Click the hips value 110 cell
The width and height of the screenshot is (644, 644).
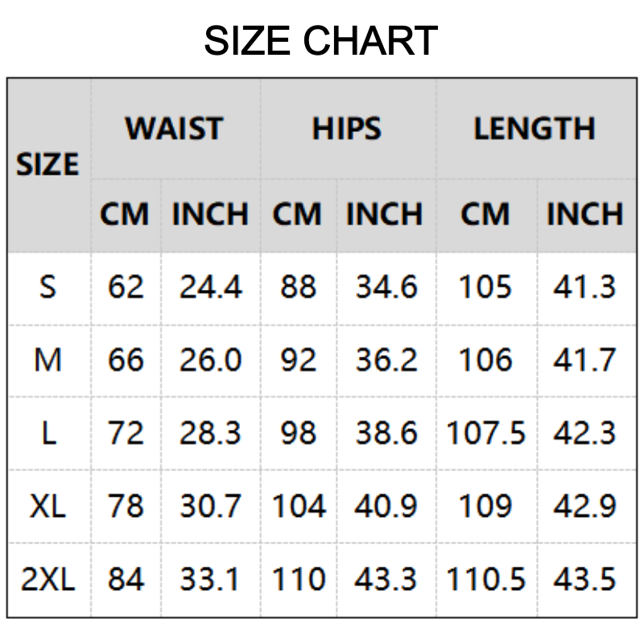(x=299, y=579)
